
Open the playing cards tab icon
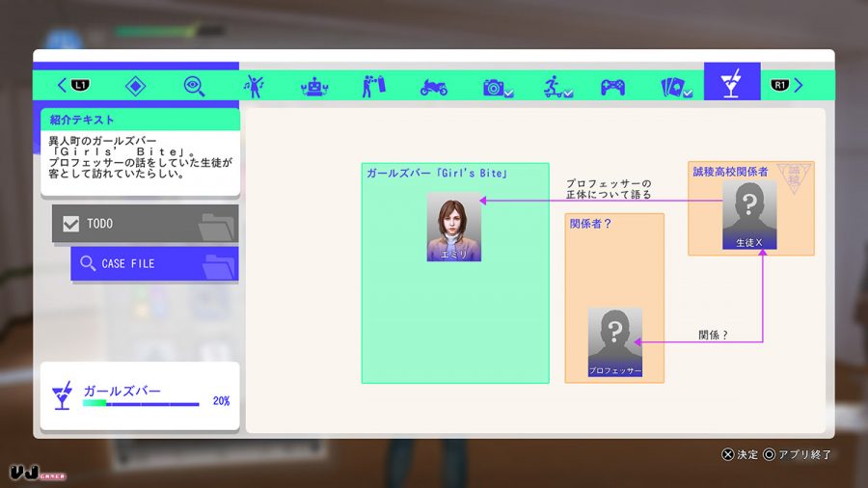(x=676, y=88)
